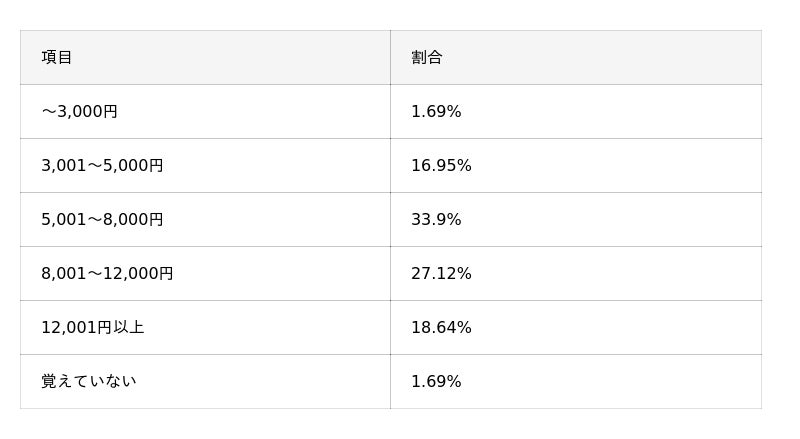This screenshot has height=439, width=800.
Task: Click the 覚えていない cell
Action: tap(89, 382)
